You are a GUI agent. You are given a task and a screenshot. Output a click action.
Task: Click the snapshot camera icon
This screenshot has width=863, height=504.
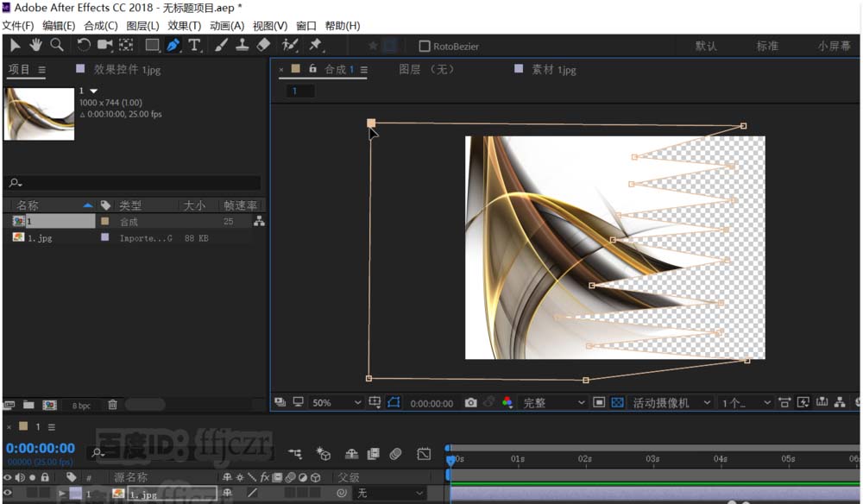(470, 402)
